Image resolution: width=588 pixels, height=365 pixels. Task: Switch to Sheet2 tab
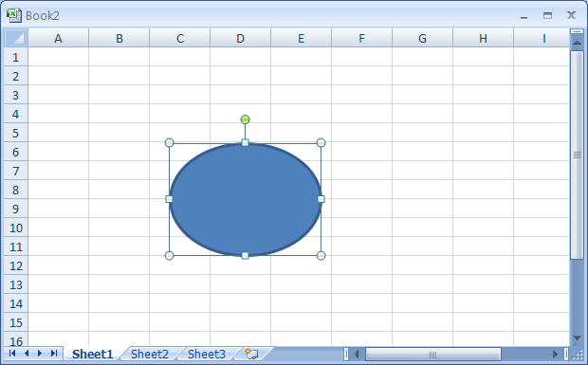[x=150, y=354]
